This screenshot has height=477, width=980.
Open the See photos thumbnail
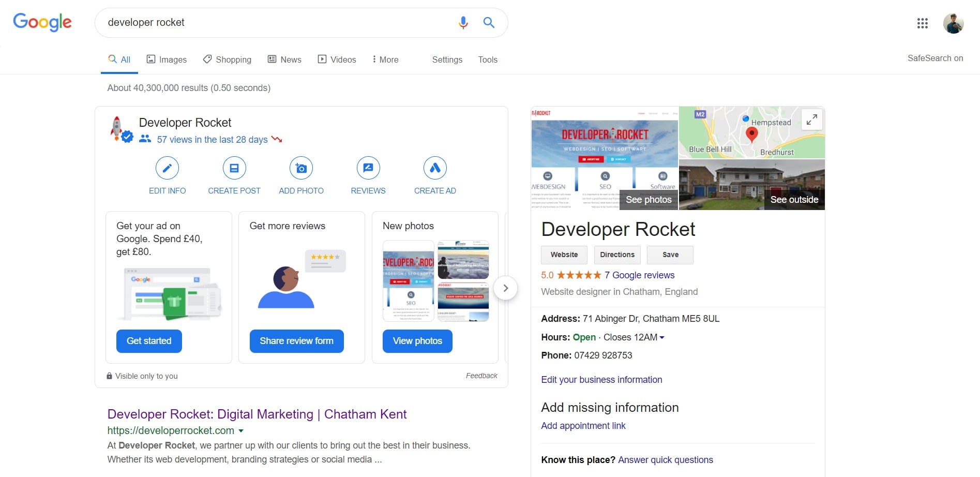click(605, 158)
